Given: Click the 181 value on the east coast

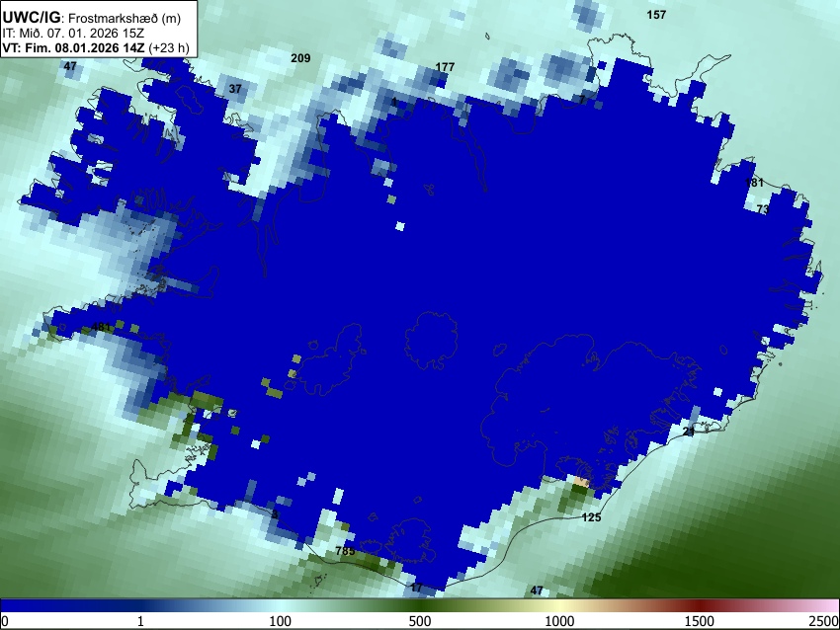Looking at the screenshot, I should pyautogui.click(x=754, y=183).
